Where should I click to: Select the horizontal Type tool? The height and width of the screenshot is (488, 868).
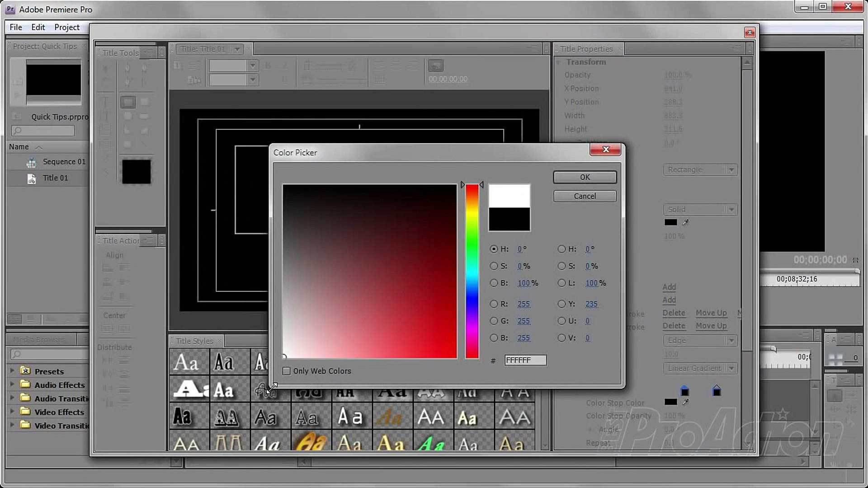(105, 102)
